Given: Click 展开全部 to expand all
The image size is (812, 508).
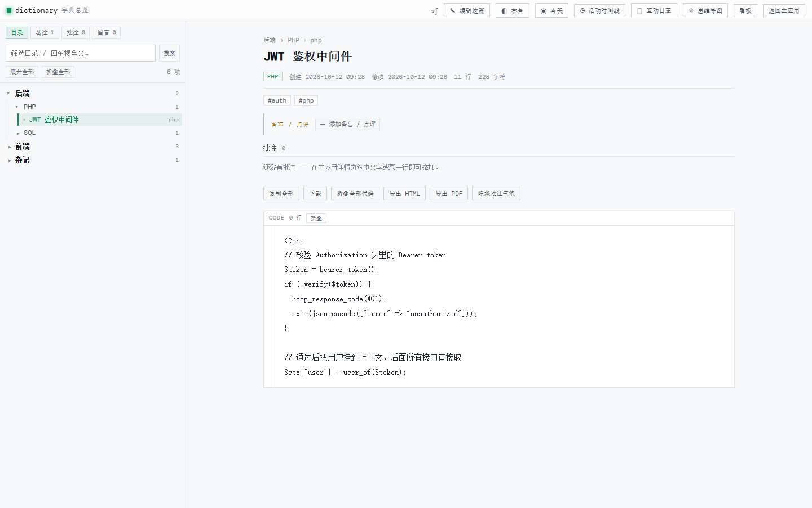Looking at the screenshot, I should pos(22,72).
